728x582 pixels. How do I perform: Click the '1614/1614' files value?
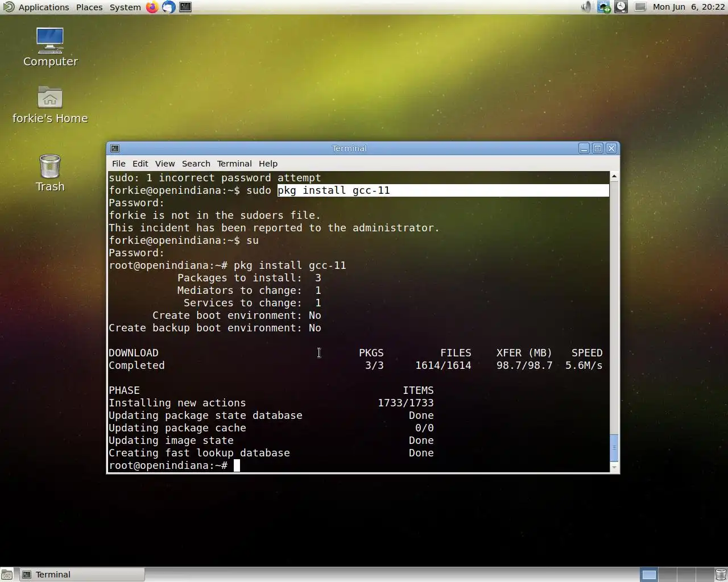(443, 365)
